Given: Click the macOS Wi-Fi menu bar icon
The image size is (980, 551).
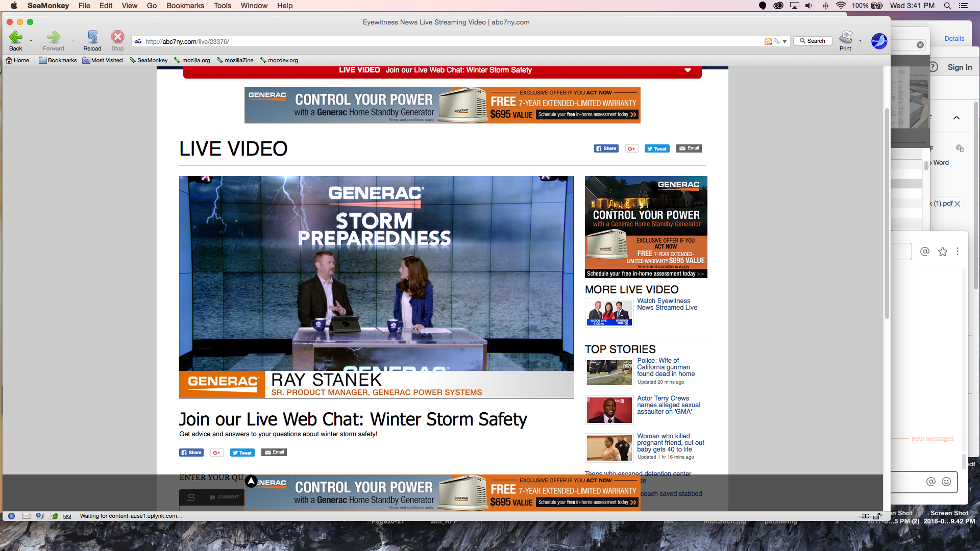Looking at the screenshot, I should pyautogui.click(x=840, y=6).
